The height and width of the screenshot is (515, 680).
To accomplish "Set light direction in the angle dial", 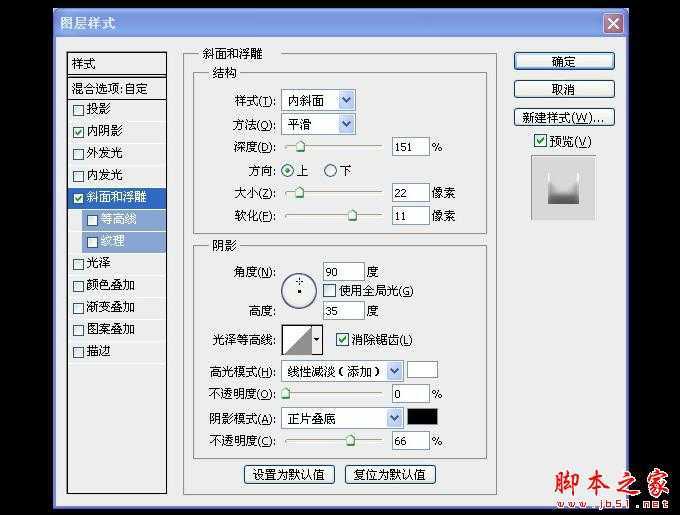I will (299, 290).
